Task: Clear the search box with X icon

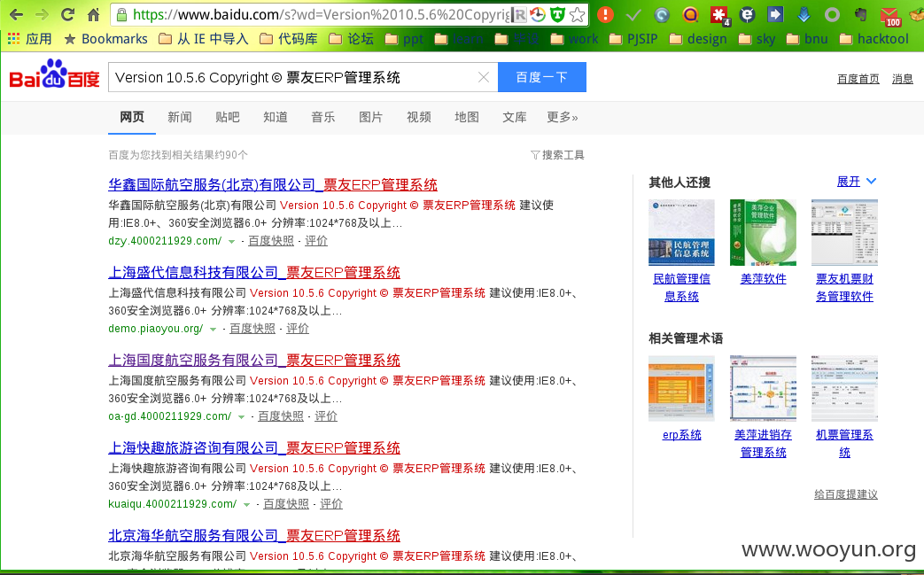Action: tap(483, 77)
